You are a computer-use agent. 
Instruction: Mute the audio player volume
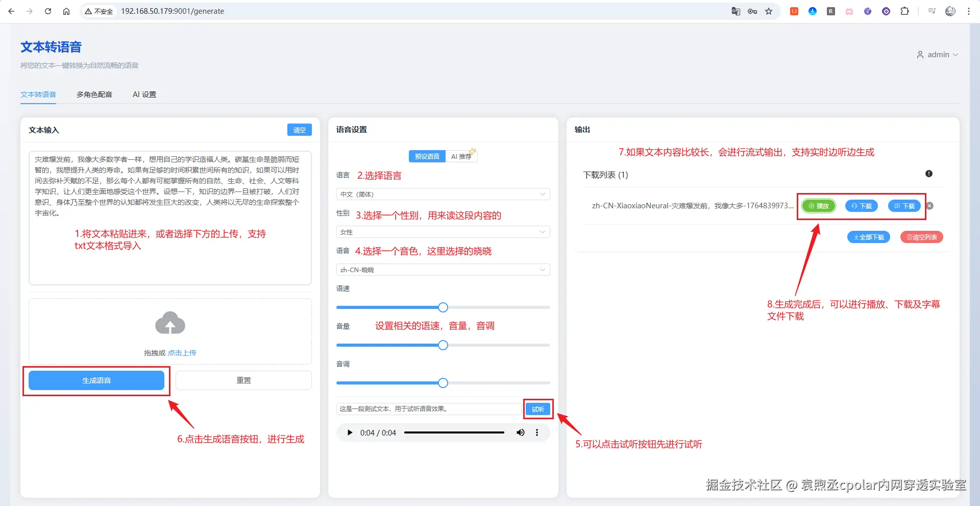tap(521, 432)
